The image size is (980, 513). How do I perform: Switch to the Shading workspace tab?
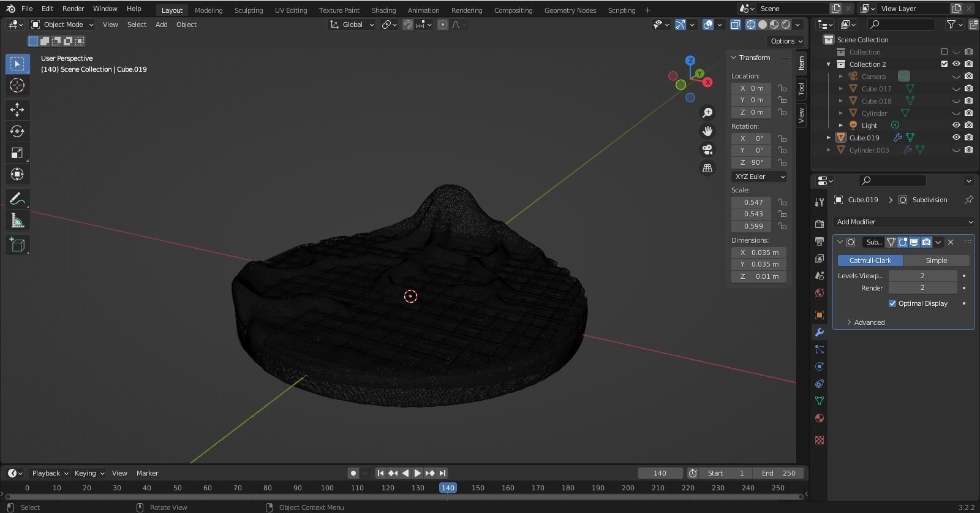pyautogui.click(x=383, y=10)
